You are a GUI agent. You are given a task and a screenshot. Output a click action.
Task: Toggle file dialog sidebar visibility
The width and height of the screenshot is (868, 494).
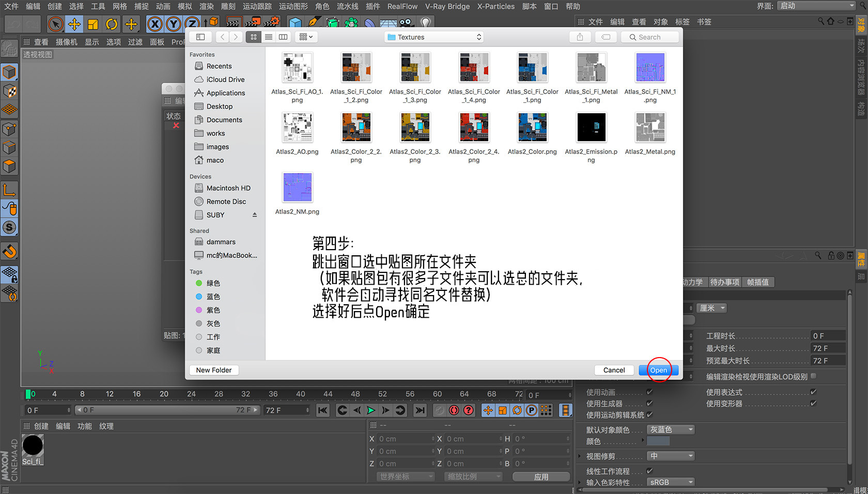[200, 37]
